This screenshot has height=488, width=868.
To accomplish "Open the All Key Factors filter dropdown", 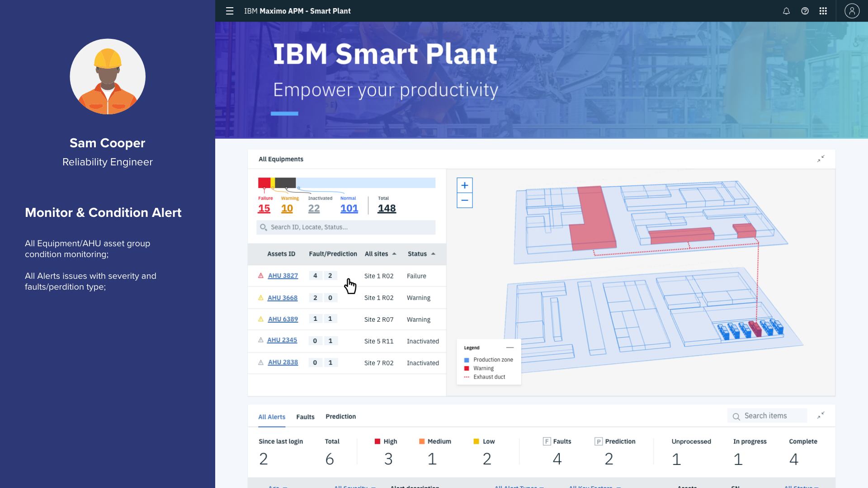I will click(595, 487).
